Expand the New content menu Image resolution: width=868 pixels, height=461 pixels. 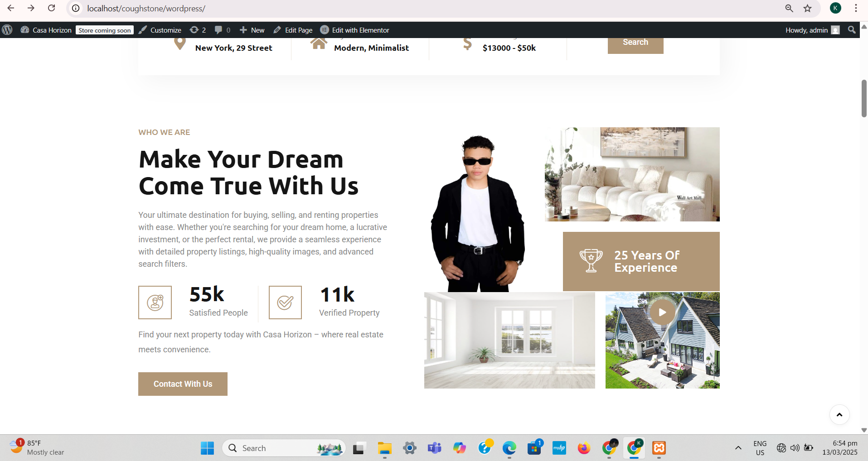tap(252, 30)
